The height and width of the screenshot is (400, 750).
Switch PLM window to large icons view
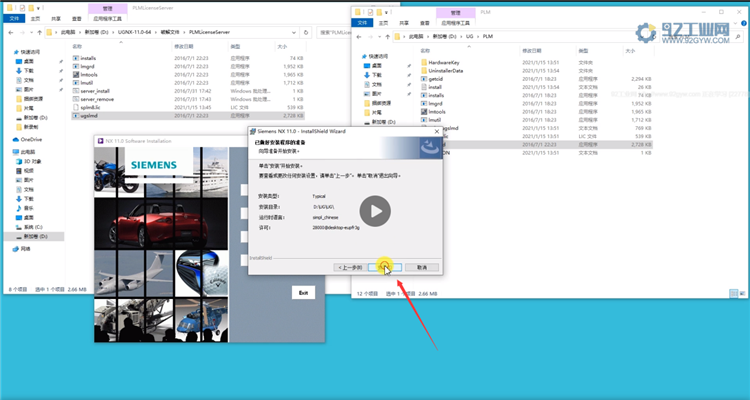click(742, 293)
